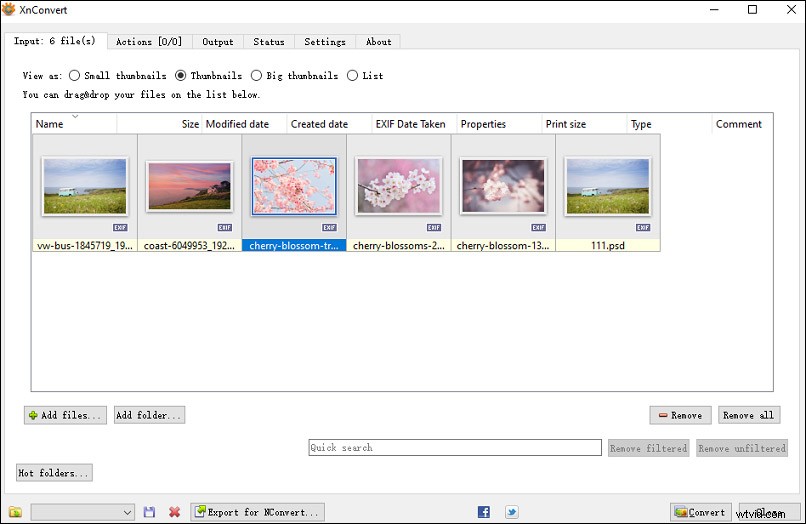Click the Remove all button
The width and height of the screenshot is (806, 524).
coord(749,415)
